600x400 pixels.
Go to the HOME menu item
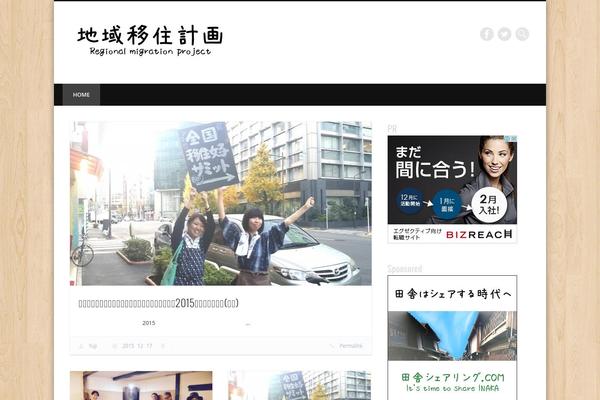point(81,95)
